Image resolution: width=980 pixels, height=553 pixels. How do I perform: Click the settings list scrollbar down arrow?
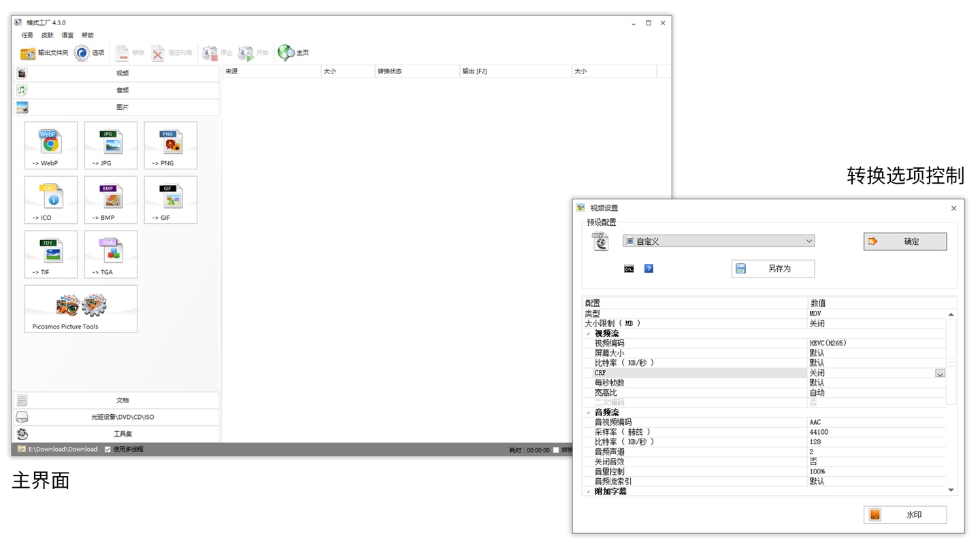951,490
